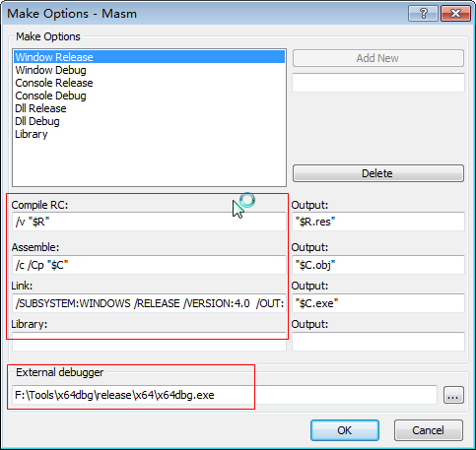Image resolution: width=476 pixels, height=450 pixels.
Task: Confirm with the OK button
Action: [345, 430]
